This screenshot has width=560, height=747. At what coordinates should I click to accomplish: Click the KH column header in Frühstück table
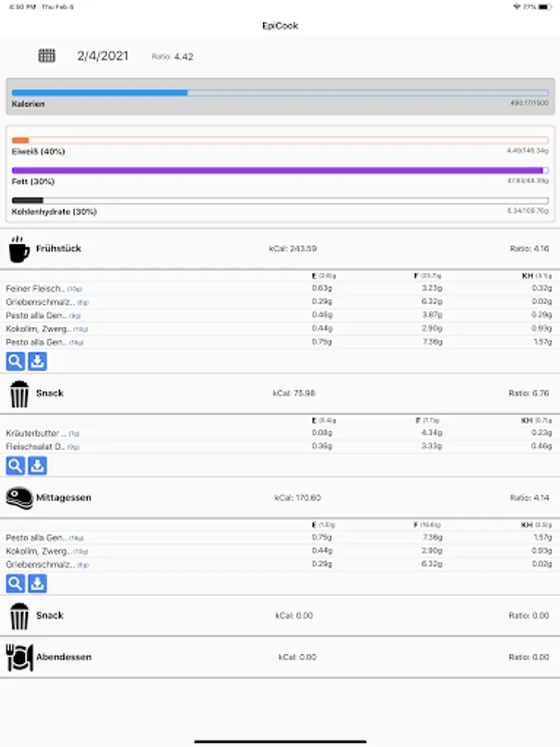tap(537, 276)
